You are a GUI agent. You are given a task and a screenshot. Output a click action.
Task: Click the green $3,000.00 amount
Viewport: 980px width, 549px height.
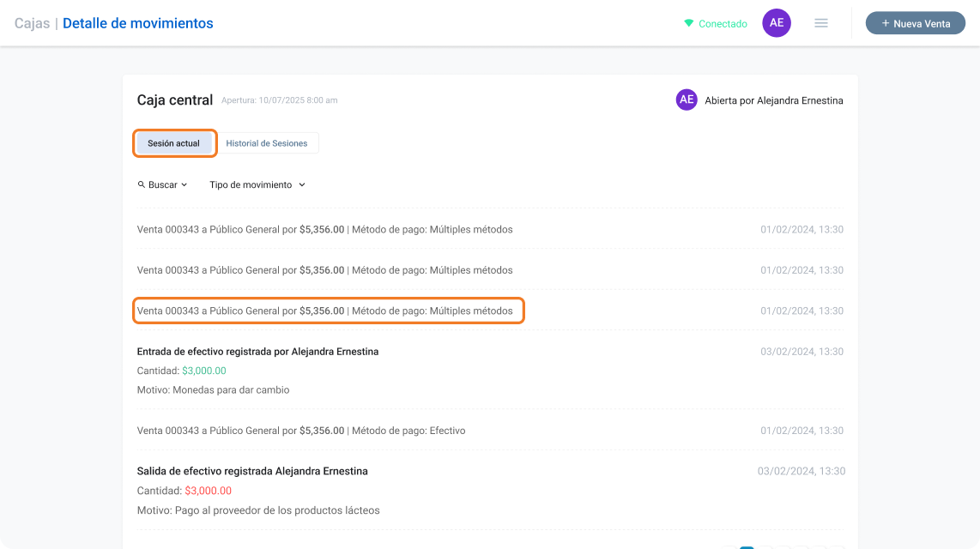tap(203, 371)
